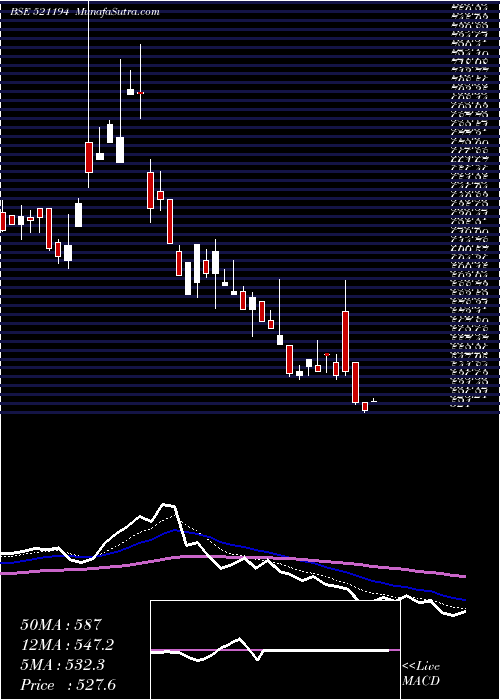Click the 'BSE 521194' stock code label
The image size is (500, 700).
tap(40, 12)
